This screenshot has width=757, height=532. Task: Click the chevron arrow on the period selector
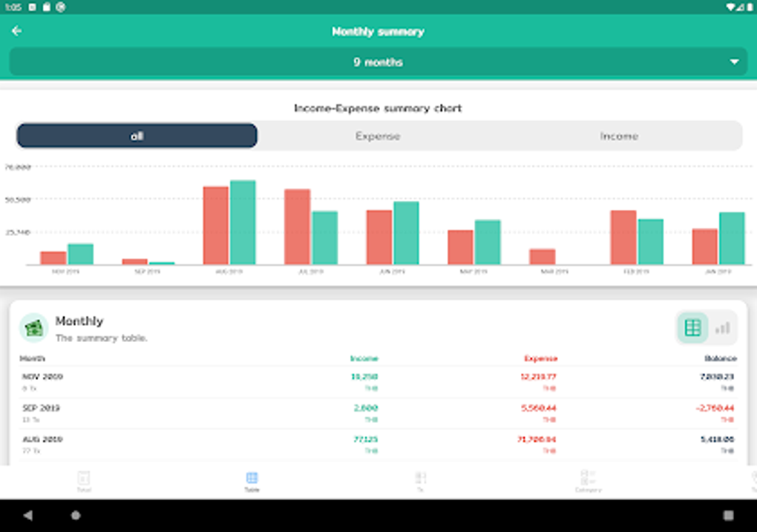[733, 62]
